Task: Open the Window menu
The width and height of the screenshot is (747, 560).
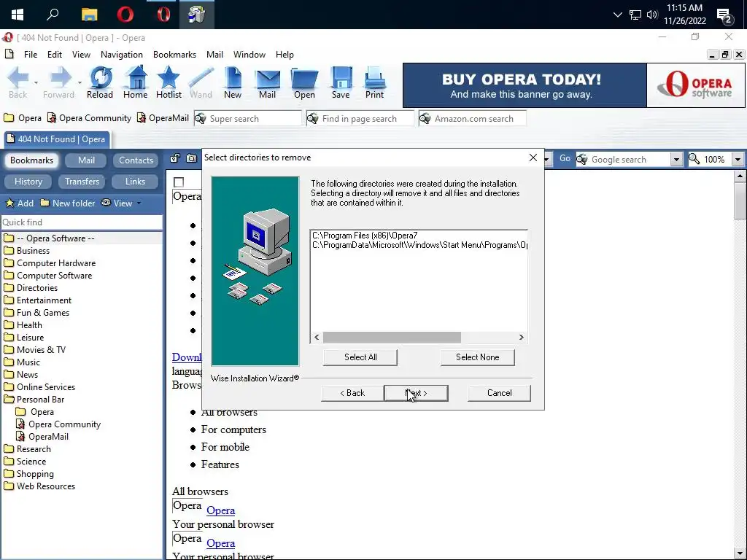Action: 249,55
